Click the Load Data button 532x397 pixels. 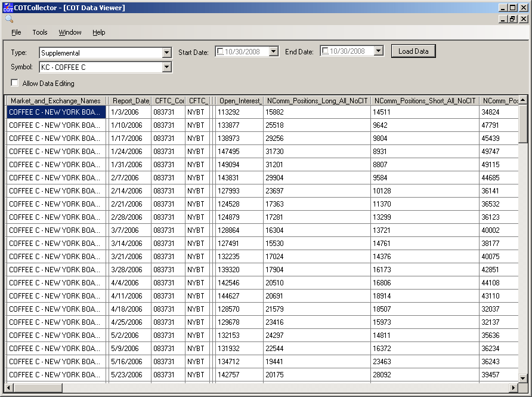coord(413,51)
